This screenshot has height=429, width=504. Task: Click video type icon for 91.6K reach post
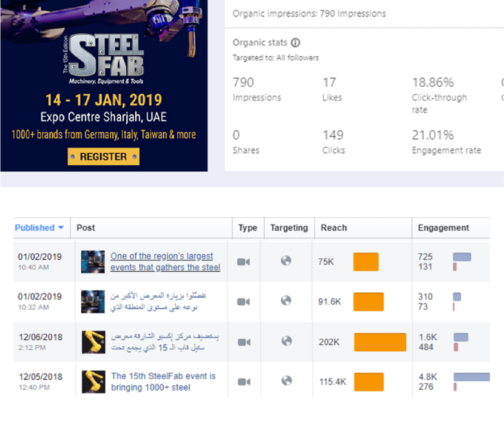click(243, 302)
